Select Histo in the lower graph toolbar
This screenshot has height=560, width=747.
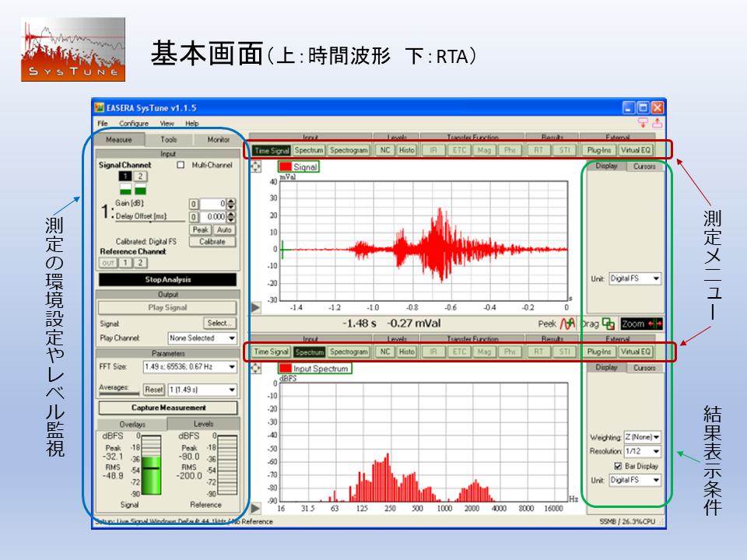406,352
